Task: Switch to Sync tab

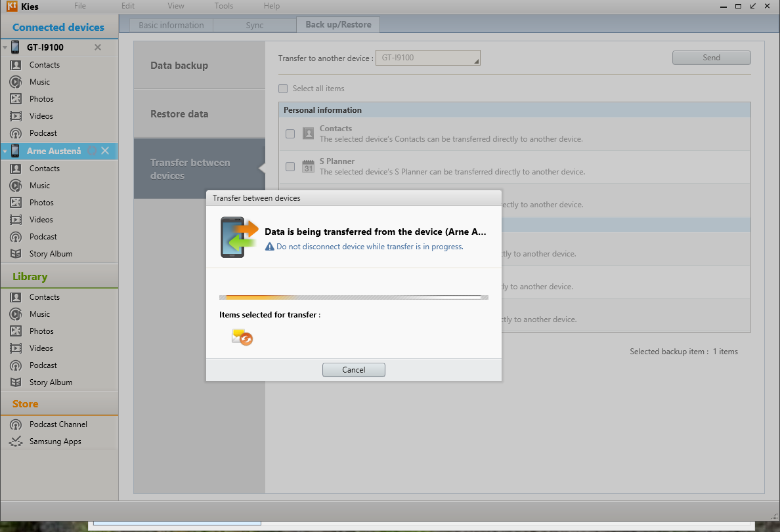Action: tap(255, 26)
